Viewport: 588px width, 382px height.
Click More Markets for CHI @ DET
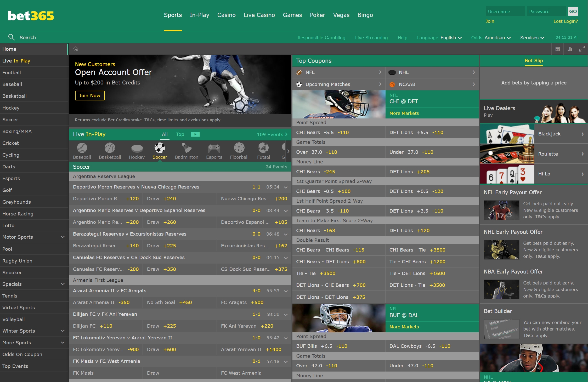(404, 113)
